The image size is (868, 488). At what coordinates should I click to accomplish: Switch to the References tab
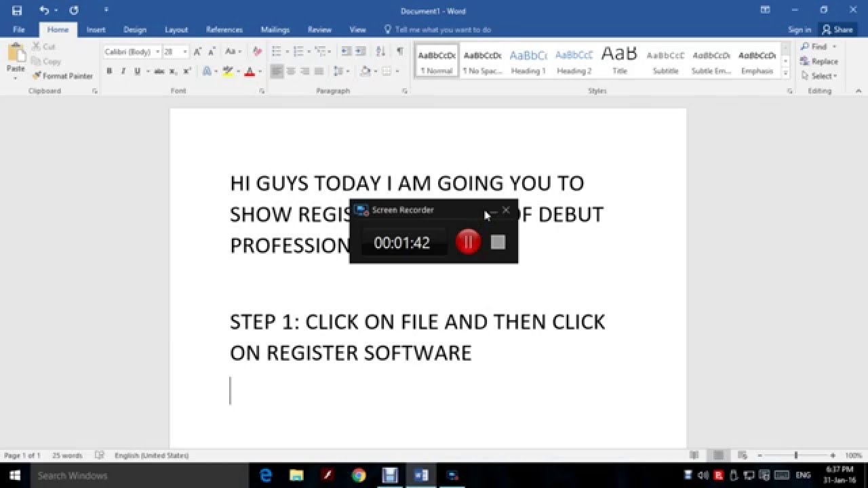tap(224, 30)
